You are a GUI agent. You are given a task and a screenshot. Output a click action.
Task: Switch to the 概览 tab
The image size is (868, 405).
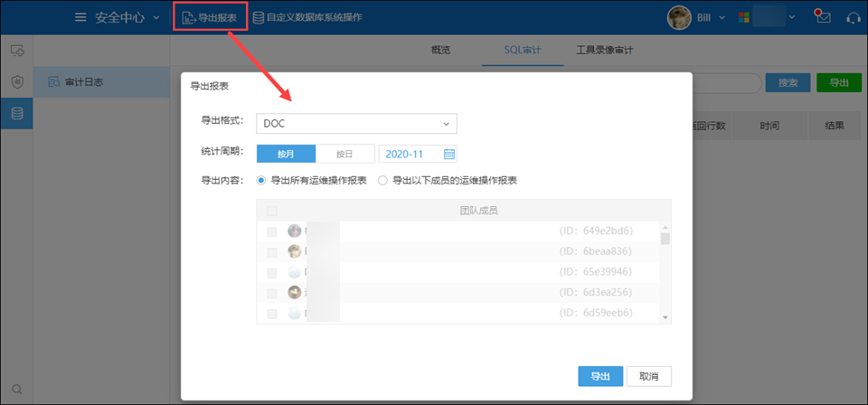[440, 51]
